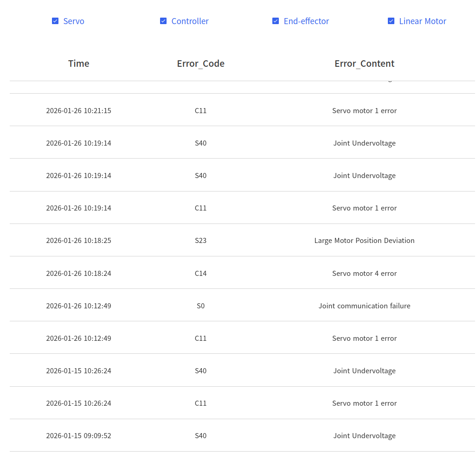Select the 2026-01-26 10:21:15 timestamp
This screenshot has width=476, height=466.
78,111
